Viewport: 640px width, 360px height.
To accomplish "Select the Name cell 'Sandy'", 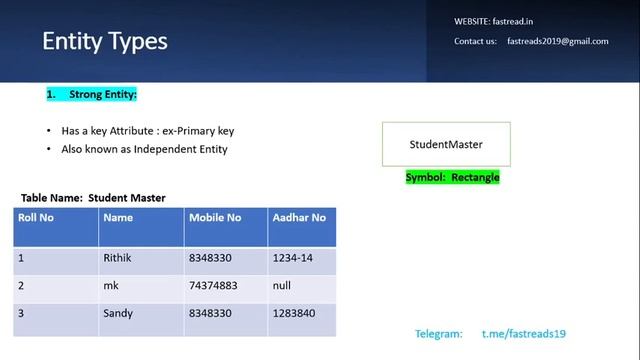I will [141, 320].
